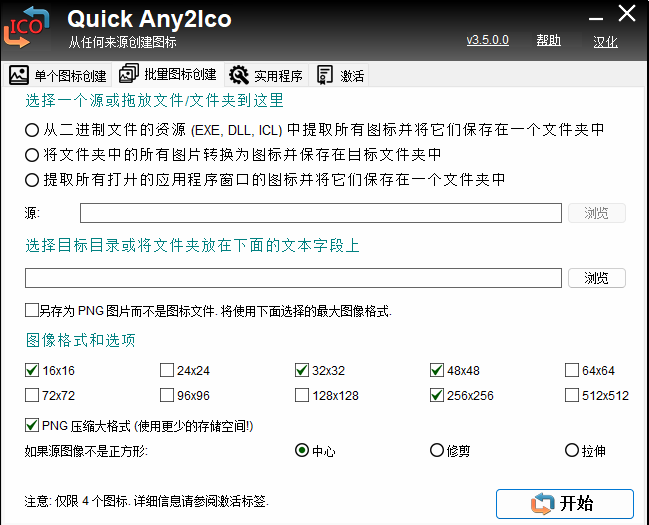
Task: Go to the 激活 tab
Action: tap(339, 75)
